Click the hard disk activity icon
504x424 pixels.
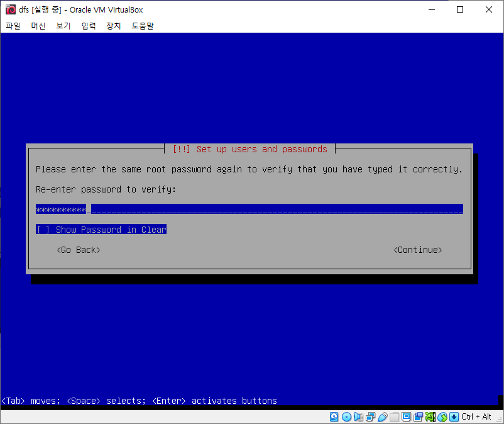click(334, 417)
